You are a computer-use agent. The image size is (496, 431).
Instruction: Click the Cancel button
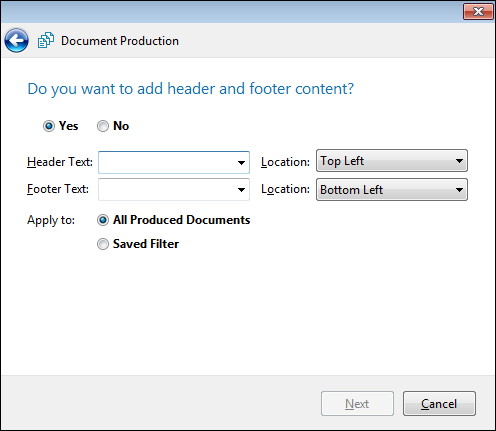[439, 404]
